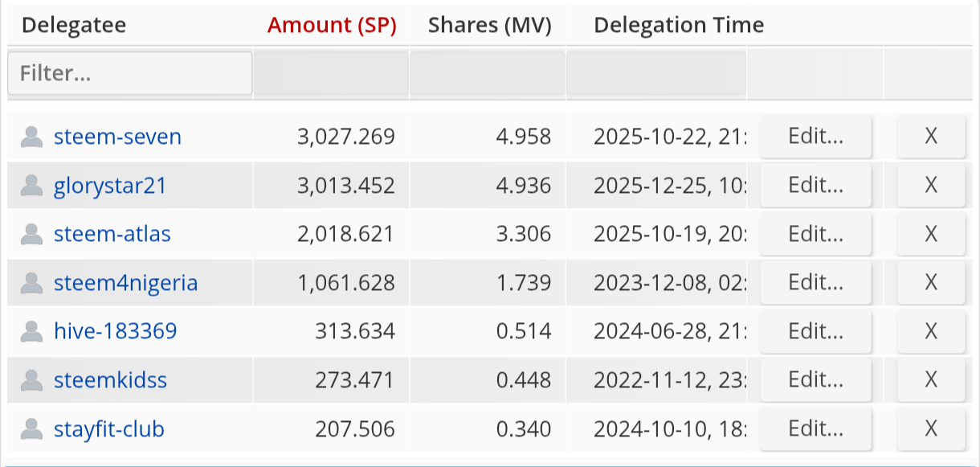Sort by the Amount (SP) column header
This screenshot has width=980, height=467.
[332, 26]
